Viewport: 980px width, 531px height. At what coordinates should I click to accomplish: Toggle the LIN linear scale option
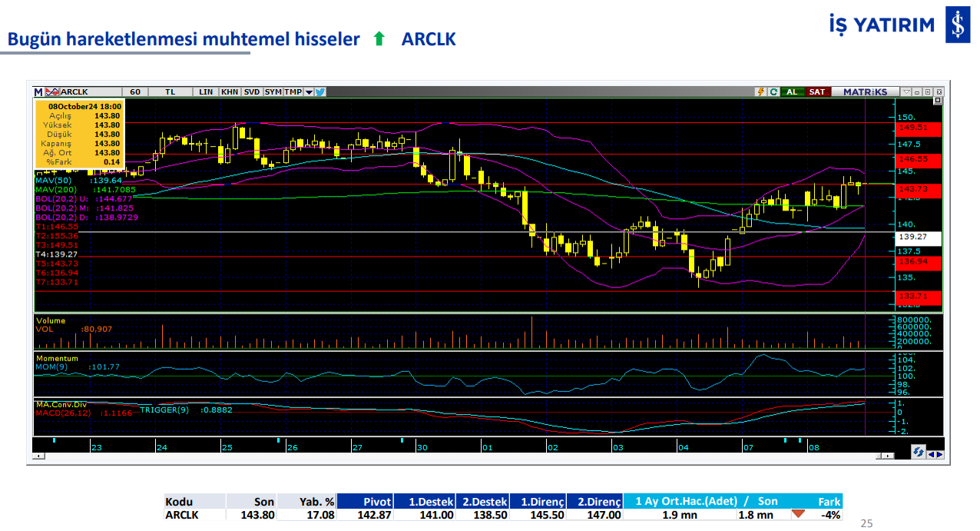[206, 91]
